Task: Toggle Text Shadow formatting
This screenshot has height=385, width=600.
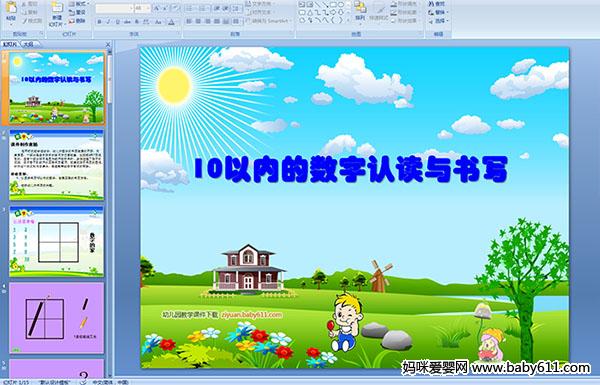Action: 137,22
